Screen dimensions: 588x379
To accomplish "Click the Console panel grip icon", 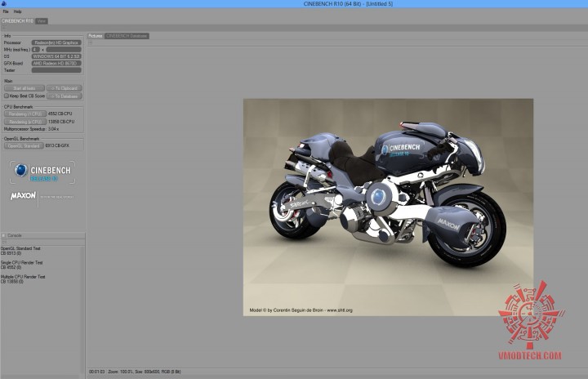I will point(3,236).
